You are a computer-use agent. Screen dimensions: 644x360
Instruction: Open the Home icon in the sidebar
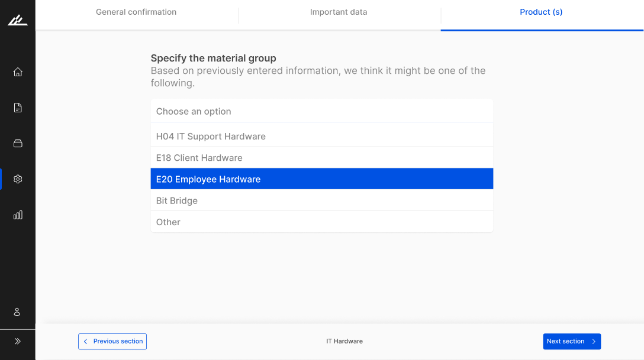tap(18, 72)
